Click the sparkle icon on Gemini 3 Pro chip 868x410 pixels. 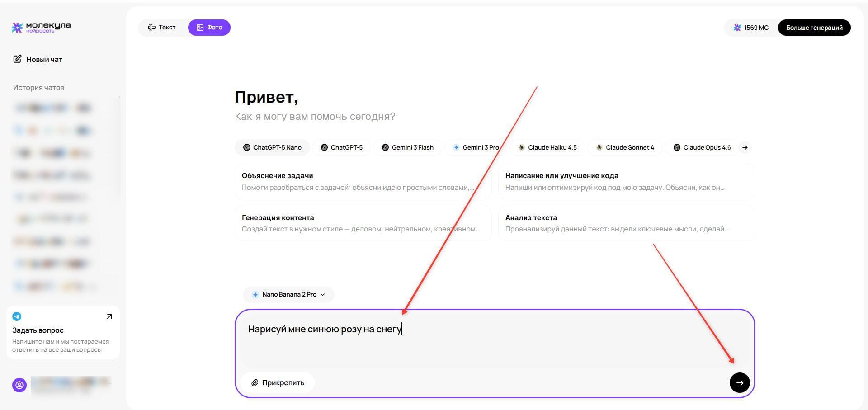tap(456, 147)
